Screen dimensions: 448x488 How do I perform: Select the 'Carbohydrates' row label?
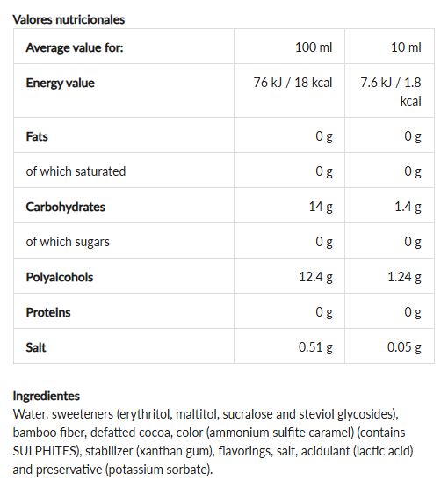coord(66,207)
